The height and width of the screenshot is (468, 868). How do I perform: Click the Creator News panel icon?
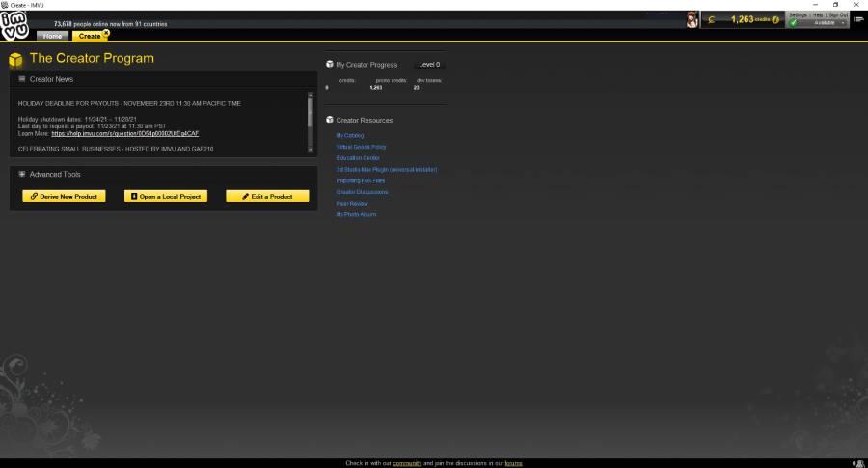tap(21, 79)
